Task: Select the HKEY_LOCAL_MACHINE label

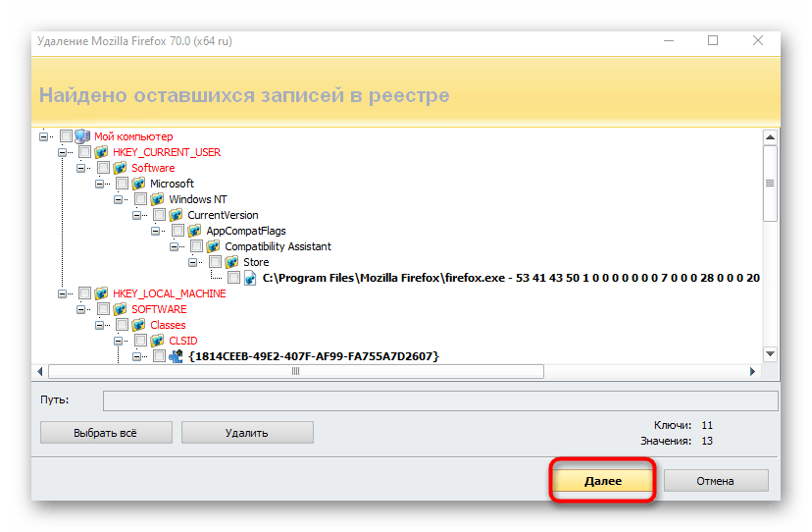Action: point(170,293)
